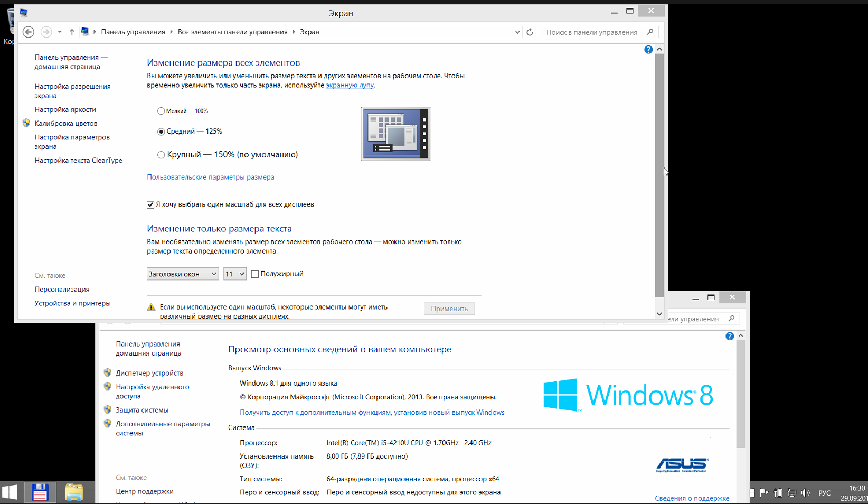
Task: Open Устройства и принтеры link
Action: point(73,303)
